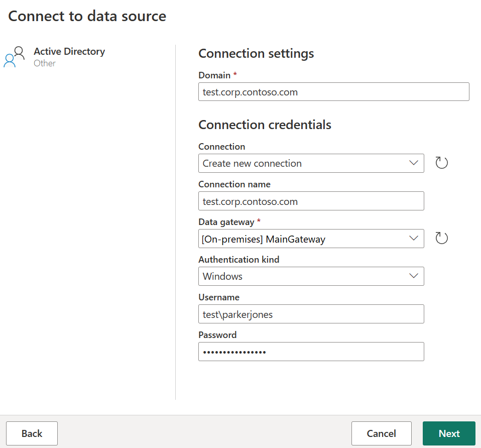The image size is (481, 448).
Task: Open the Data gateway dropdown
Action: click(311, 239)
